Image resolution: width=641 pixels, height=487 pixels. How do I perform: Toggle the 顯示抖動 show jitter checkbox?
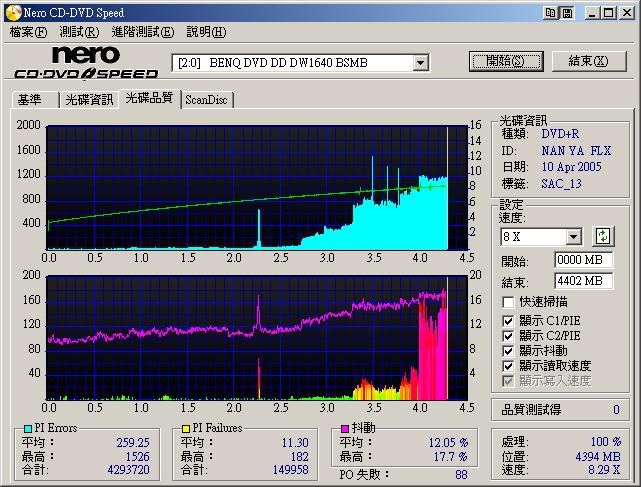click(508, 351)
